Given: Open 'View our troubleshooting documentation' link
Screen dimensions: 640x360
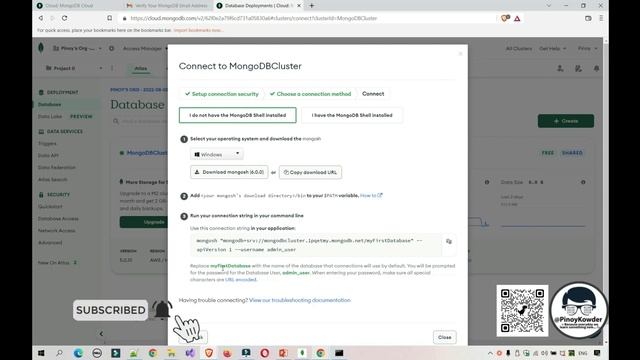Looking at the screenshot, I should point(300,300).
